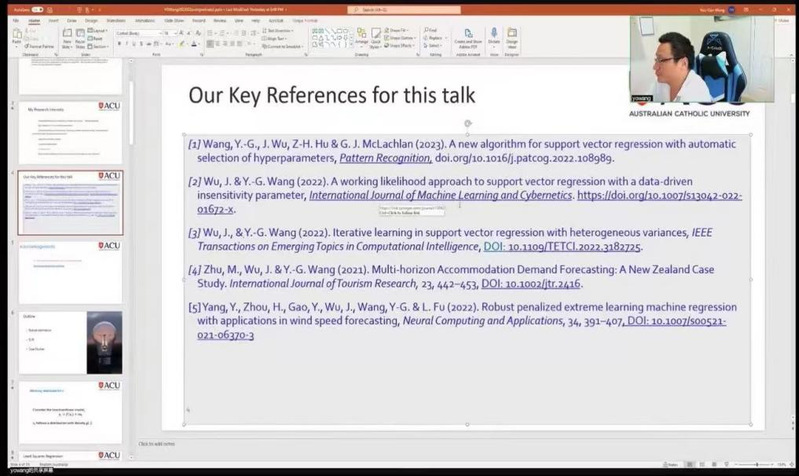This screenshot has width=799, height=476.
Task: Click Find in the Editing group
Action: point(431,30)
